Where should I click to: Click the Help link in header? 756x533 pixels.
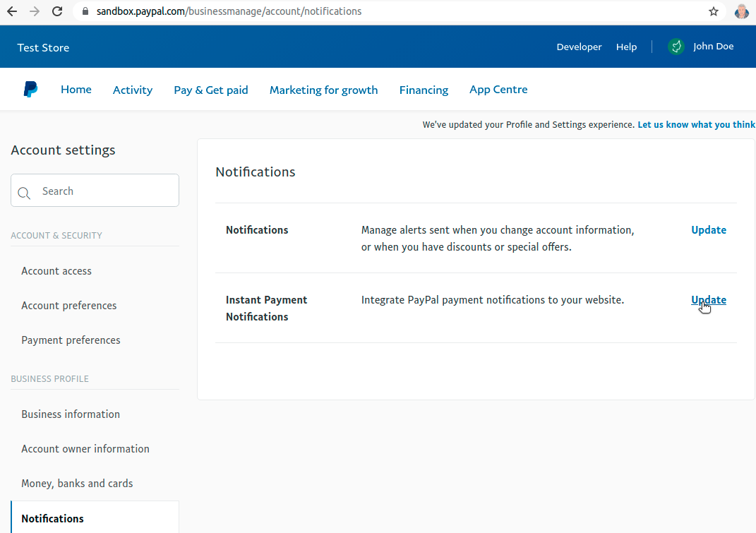[626, 47]
